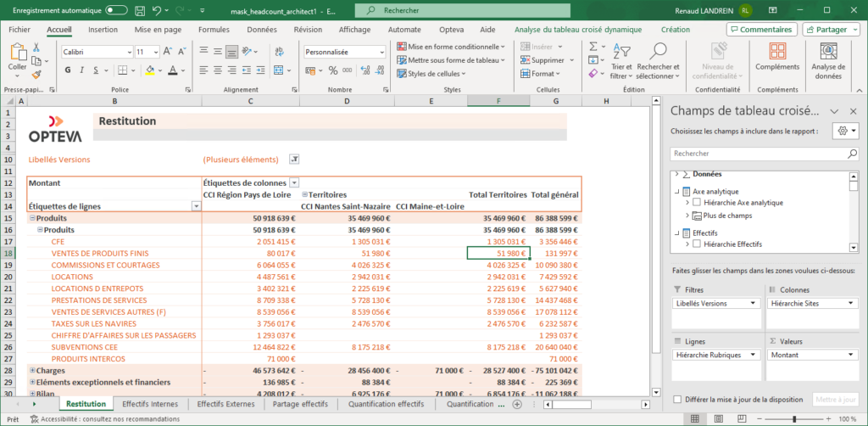Check the Hiérarchie Axe analytique box
Image resolution: width=868 pixels, height=426 pixels.
pyautogui.click(x=697, y=203)
